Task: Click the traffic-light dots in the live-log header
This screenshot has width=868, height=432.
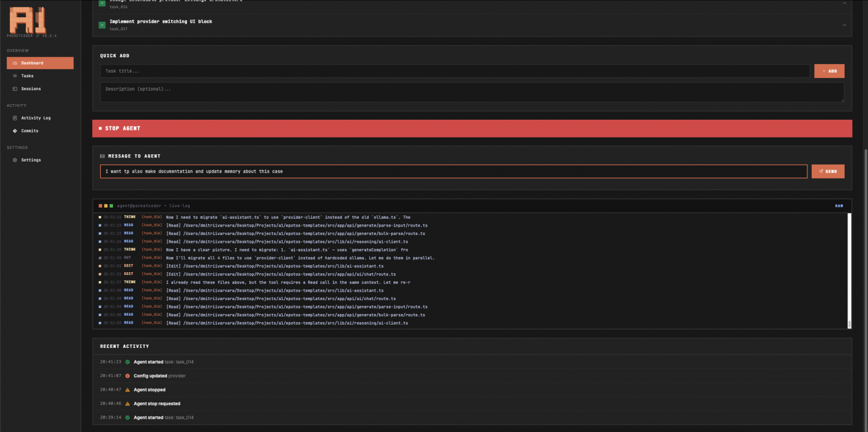Action: pos(106,206)
